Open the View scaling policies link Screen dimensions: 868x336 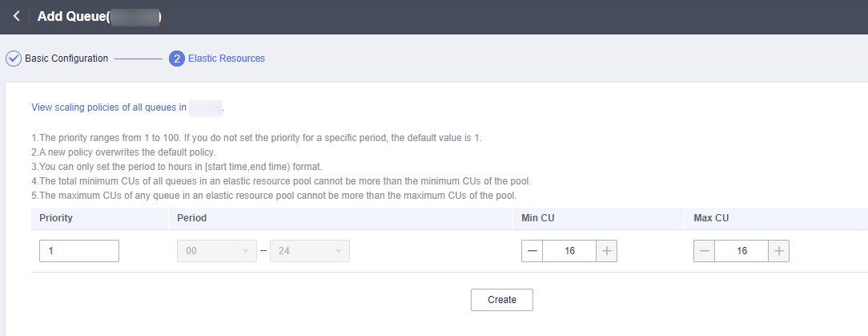[x=109, y=107]
